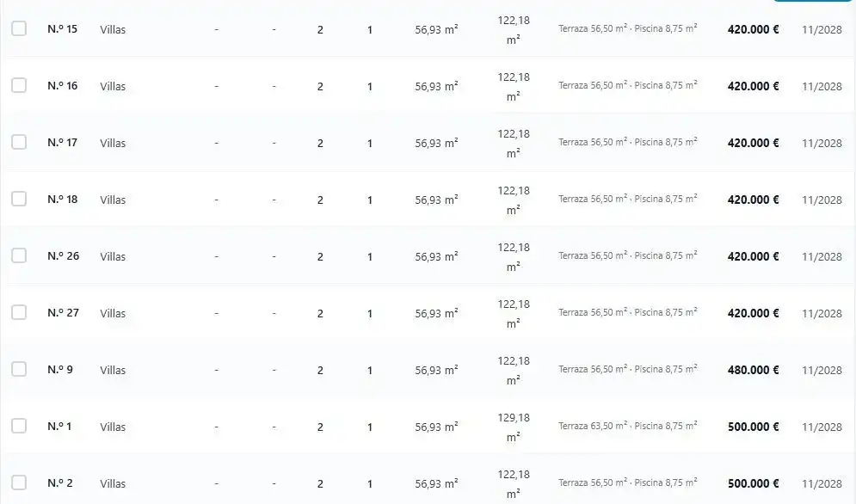Click the 420.000 € price for N.º 18
This screenshot has height=504, width=856.
point(753,200)
